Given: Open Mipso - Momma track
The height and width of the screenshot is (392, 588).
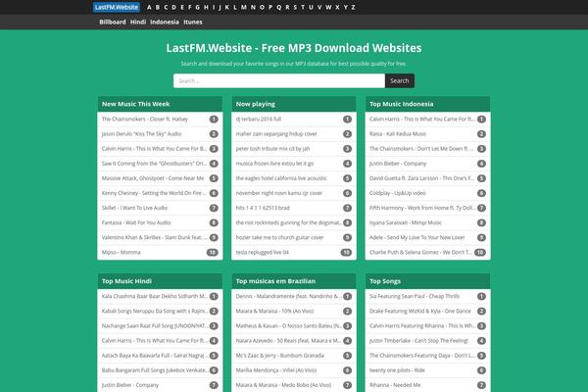Looking at the screenshot, I should click(121, 252).
